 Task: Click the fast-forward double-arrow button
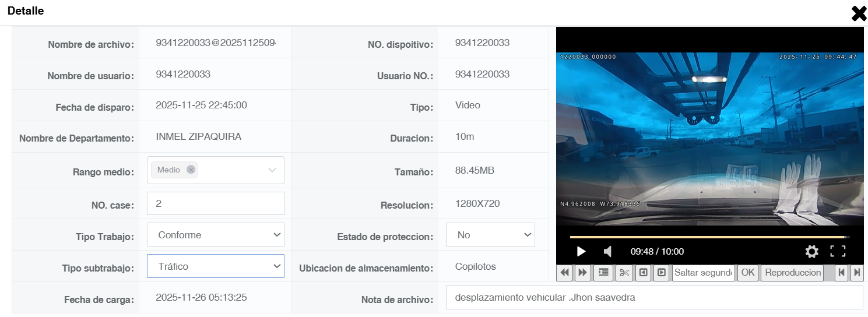pos(582,273)
